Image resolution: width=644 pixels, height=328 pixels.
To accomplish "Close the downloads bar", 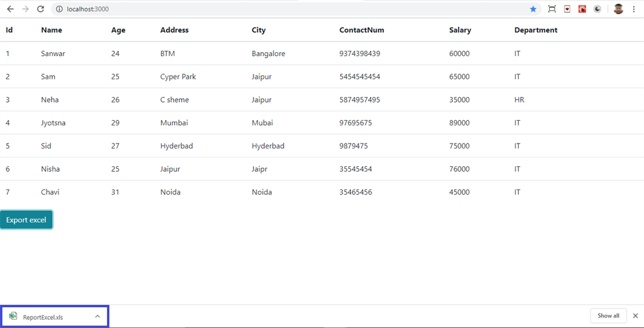I will point(635,315).
